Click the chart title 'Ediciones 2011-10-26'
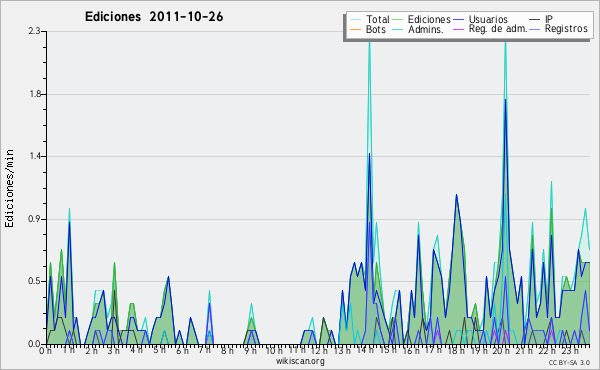Viewport: 600px width, 370px height. point(154,17)
